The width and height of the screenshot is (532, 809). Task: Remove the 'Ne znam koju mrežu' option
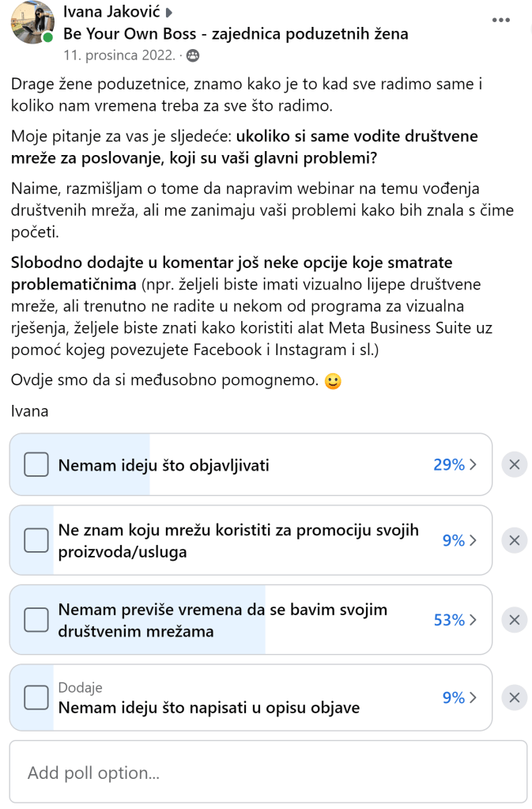point(514,541)
